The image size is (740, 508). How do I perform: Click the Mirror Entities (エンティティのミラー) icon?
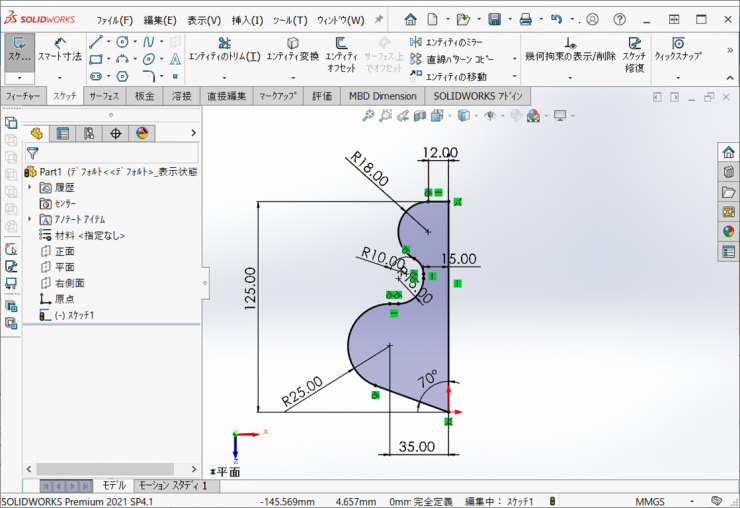[x=416, y=42]
